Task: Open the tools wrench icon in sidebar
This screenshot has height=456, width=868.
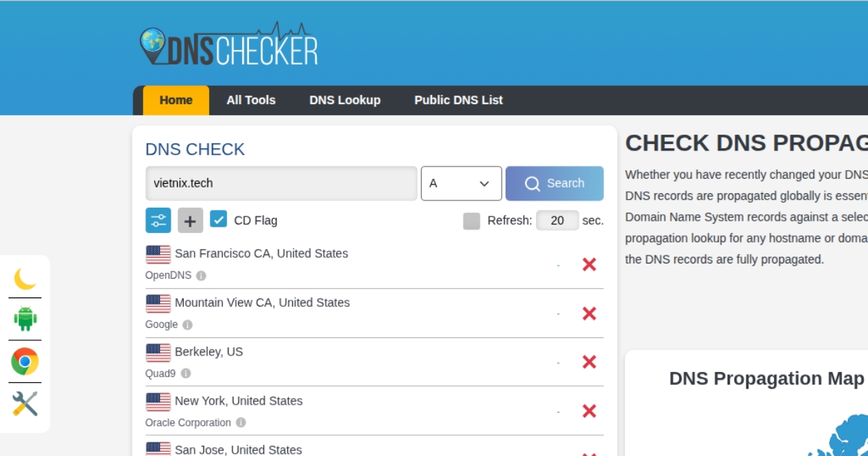Action: [x=25, y=404]
